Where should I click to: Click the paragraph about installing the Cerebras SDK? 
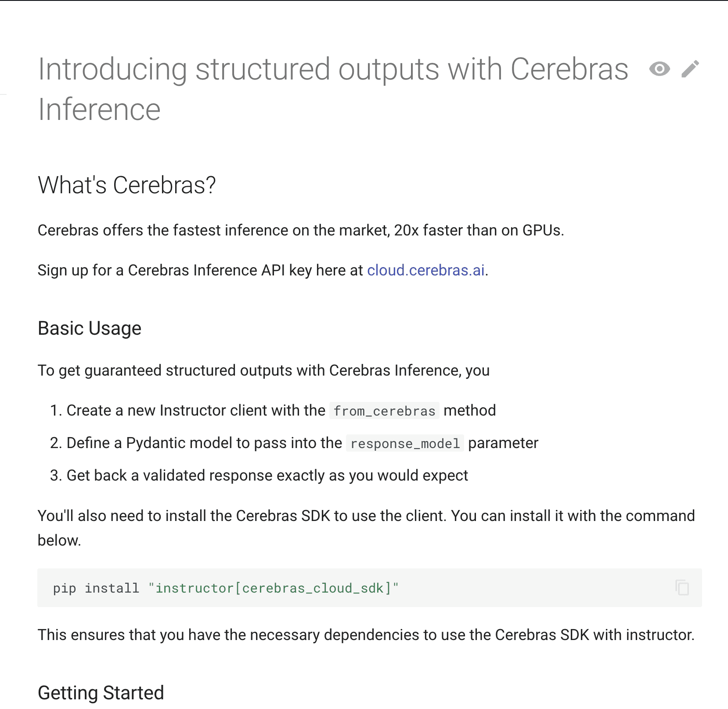point(366,528)
